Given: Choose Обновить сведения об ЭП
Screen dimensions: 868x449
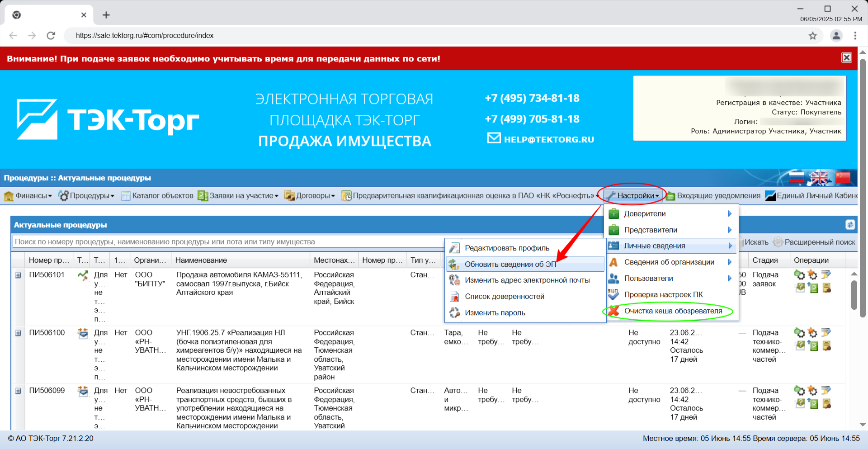Looking at the screenshot, I should coord(525,265).
